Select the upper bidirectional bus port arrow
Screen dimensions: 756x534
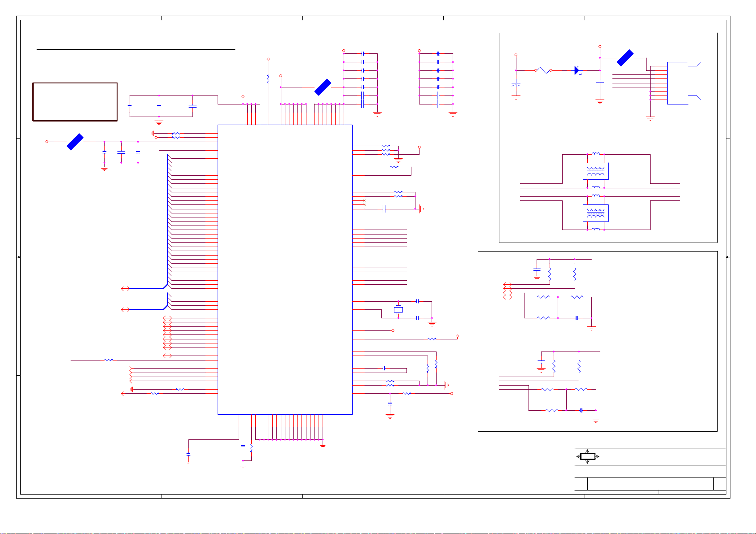tap(126, 289)
